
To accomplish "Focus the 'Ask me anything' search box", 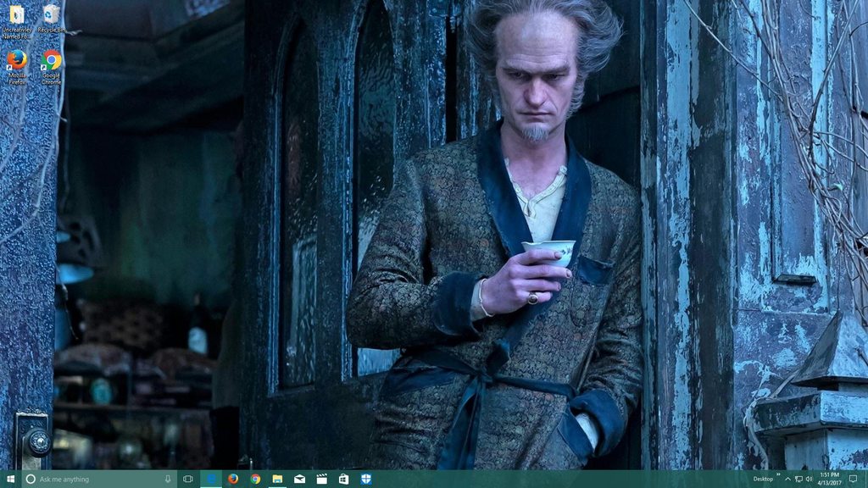I will tap(99, 480).
